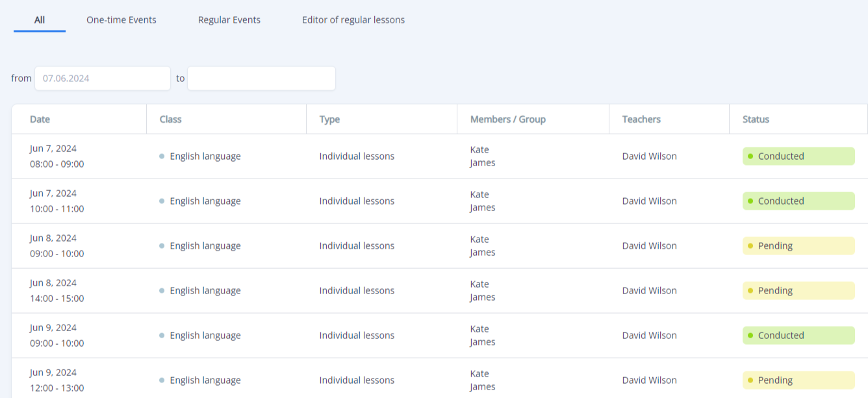Image resolution: width=868 pixels, height=398 pixels.
Task: Switch to the All tab
Action: click(x=40, y=20)
